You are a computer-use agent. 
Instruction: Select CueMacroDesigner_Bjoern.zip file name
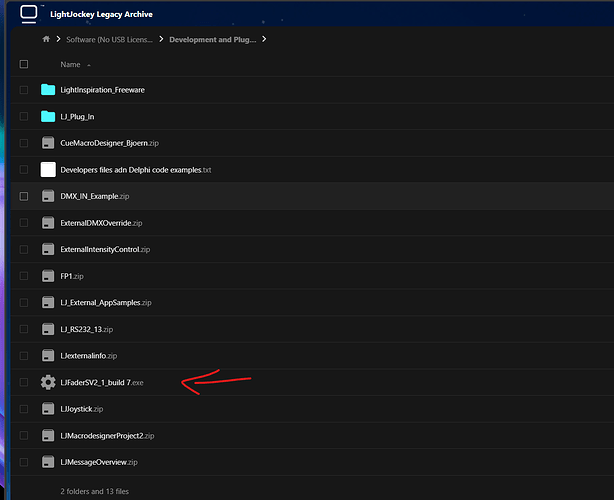point(110,143)
